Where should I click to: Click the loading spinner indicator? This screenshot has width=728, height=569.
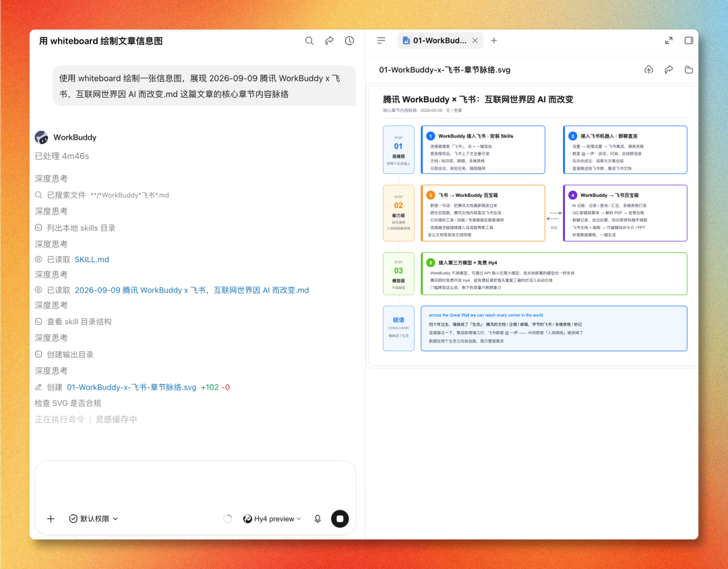tap(228, 519)
